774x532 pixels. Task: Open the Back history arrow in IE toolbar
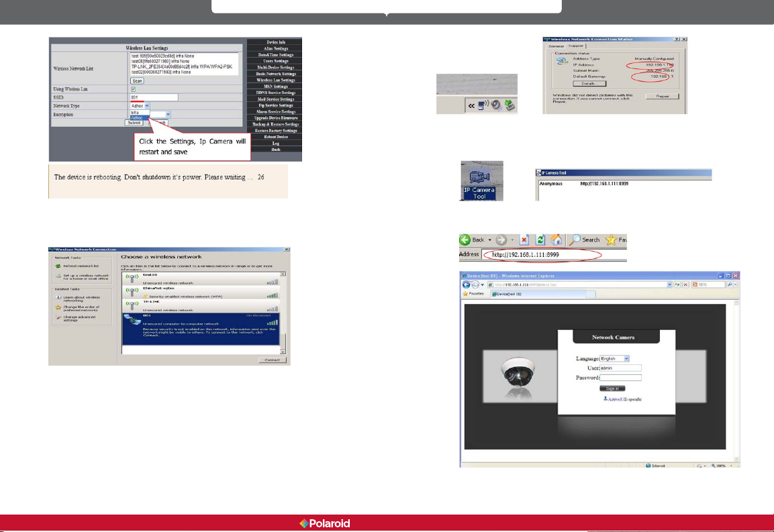click(x=489, y=240)
